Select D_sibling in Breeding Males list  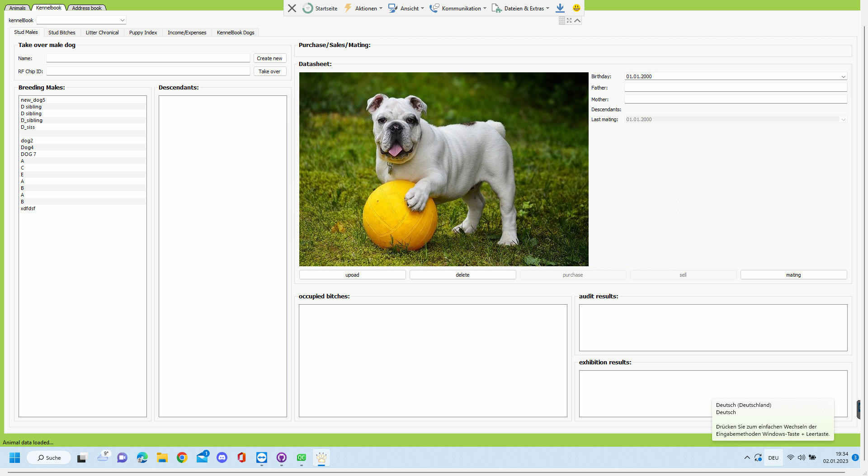[83, 120]
